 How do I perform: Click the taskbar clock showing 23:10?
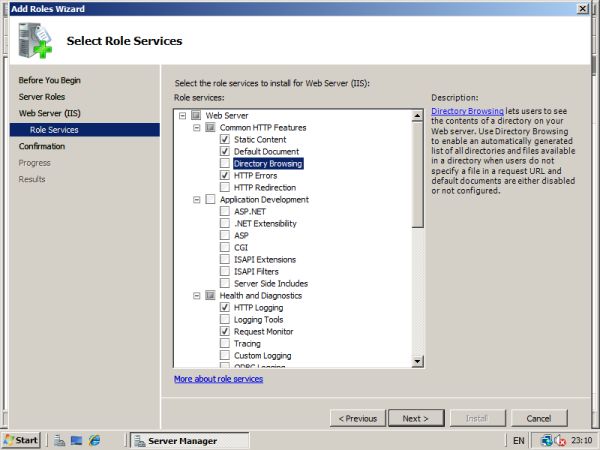[x=582, y=441]
